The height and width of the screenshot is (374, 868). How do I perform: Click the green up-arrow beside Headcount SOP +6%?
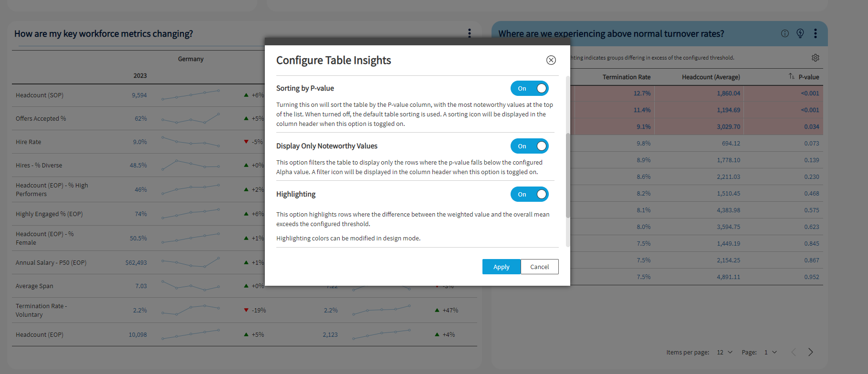245,94
